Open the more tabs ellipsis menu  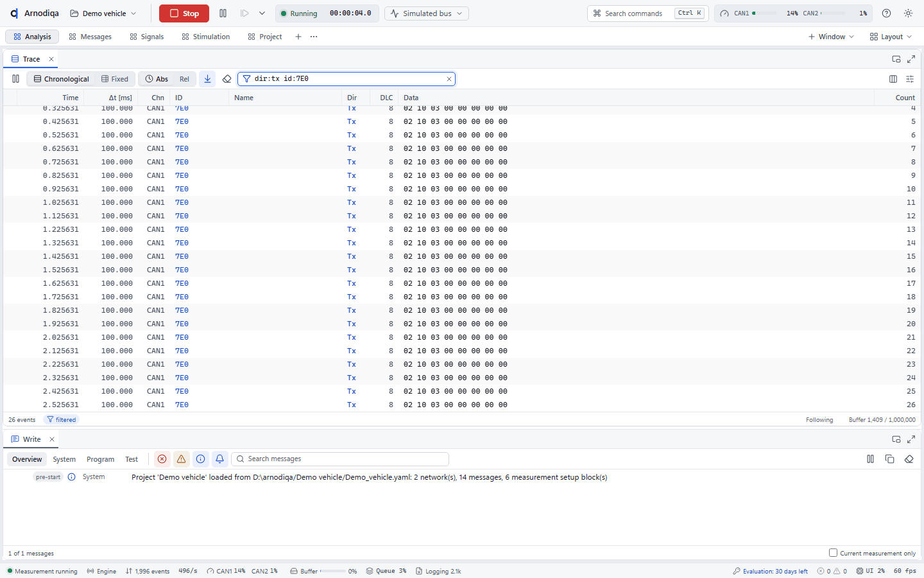click(x=314, y=37)
